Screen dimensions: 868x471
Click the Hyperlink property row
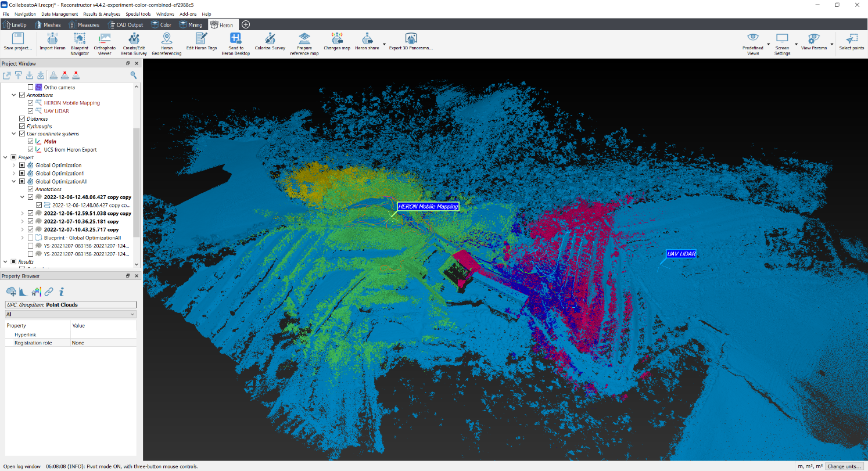tap(70, 335)
